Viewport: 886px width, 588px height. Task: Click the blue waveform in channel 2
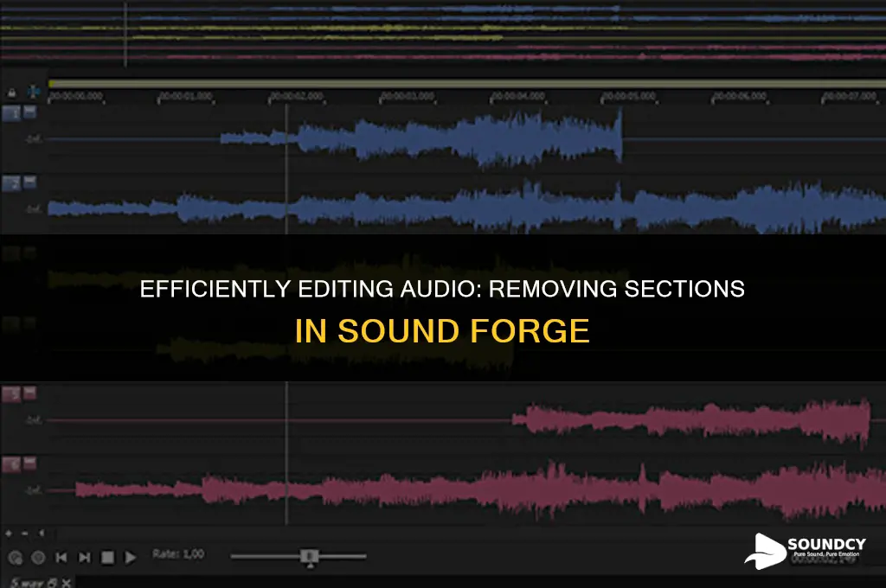tap(466, 208)
